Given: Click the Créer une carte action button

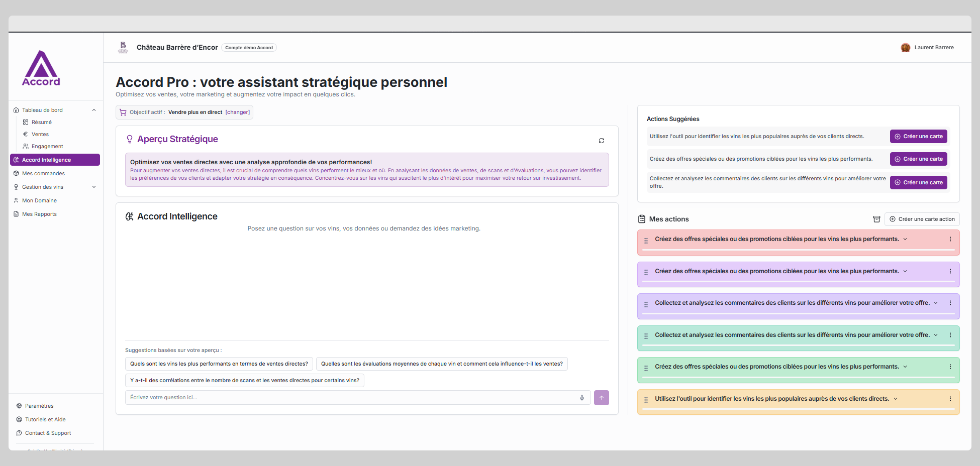Looking at the screenshot, I should point(922,219).
